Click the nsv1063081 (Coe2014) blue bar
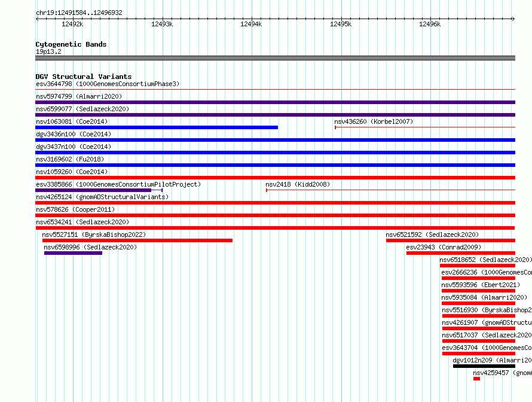 157,127
